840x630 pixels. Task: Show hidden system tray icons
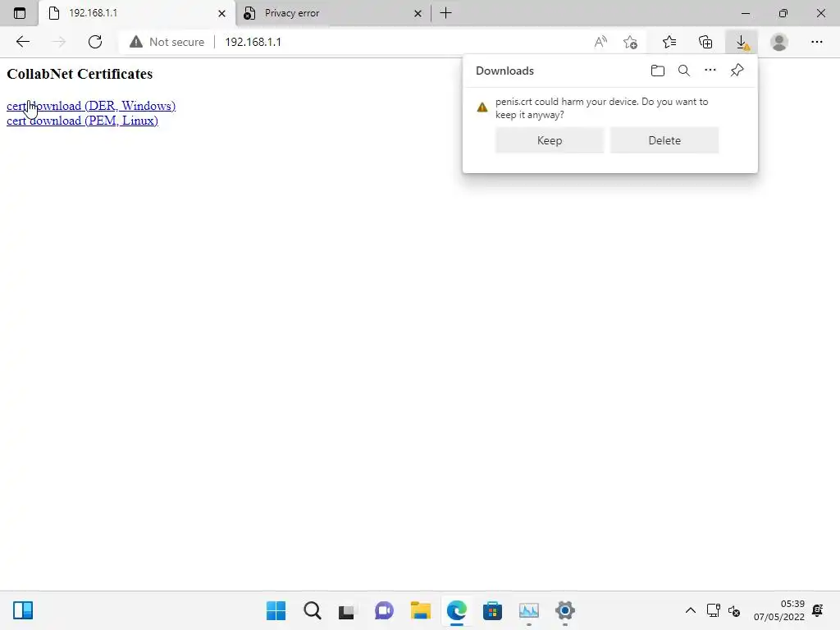pos(691,610)
